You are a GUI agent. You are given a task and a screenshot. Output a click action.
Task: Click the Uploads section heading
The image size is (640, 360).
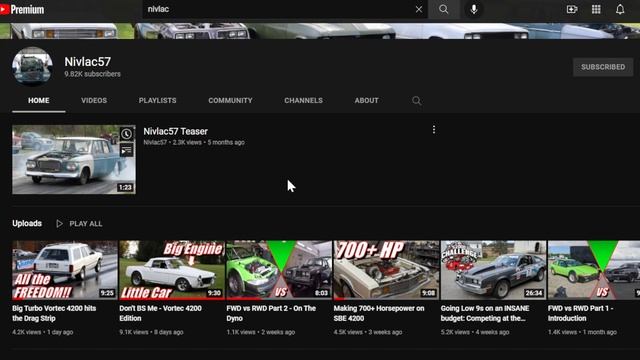pos(27,223)
